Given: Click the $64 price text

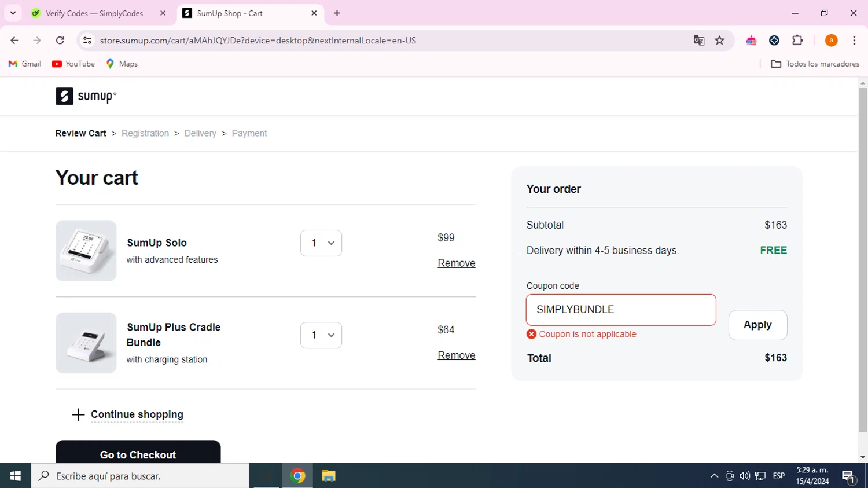Looking at the screenshot, I should 446,329.
